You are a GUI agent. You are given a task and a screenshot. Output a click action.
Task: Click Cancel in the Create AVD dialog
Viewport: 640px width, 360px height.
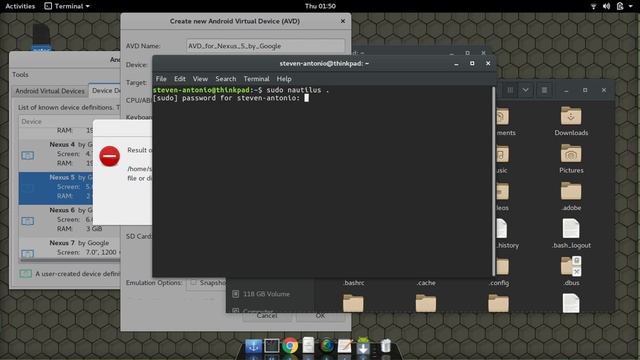pyautogui.click(x=267, y=316)
